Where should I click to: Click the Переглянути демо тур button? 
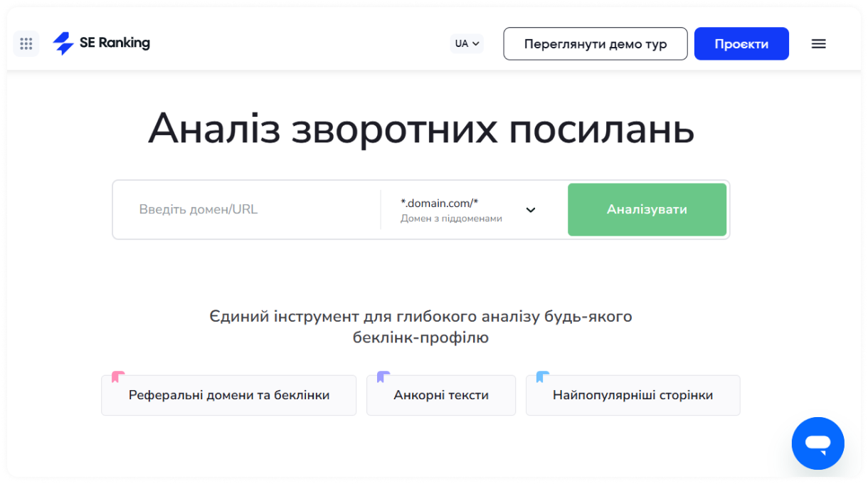(x=596, y=43)
